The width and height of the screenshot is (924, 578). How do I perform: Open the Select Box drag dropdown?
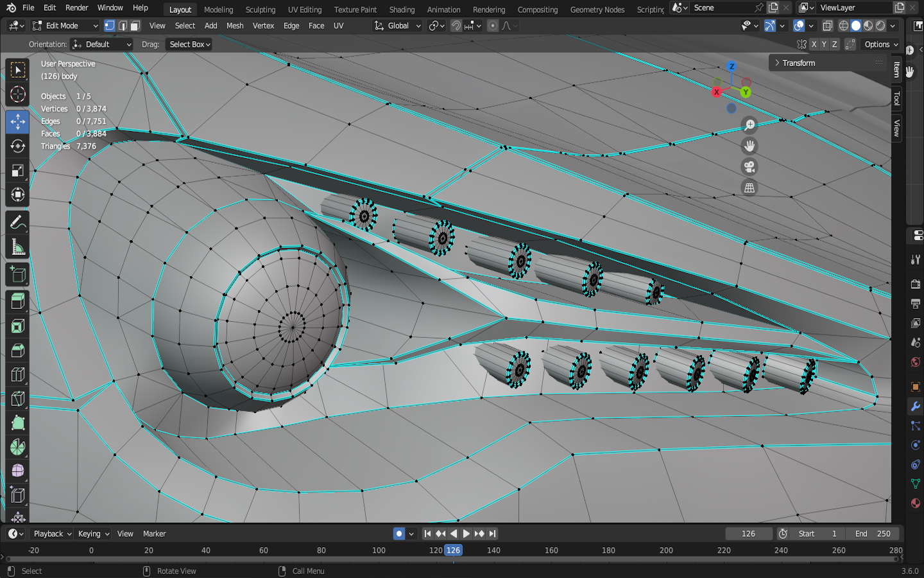189,44
